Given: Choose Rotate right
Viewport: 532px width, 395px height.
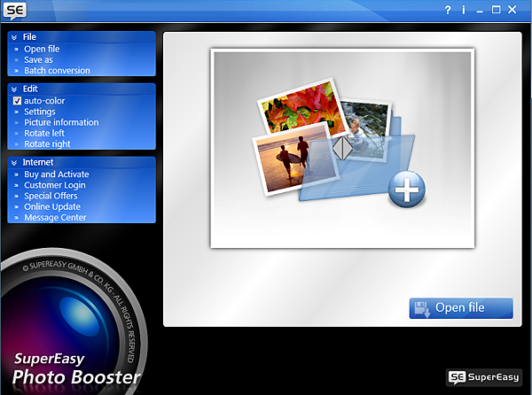Looking at the screenshot, I should pos(47,144).
